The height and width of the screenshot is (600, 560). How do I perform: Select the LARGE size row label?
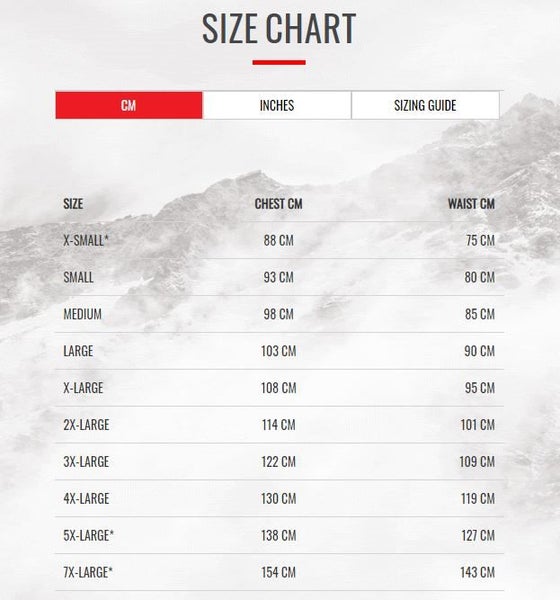tap(78, 351)
